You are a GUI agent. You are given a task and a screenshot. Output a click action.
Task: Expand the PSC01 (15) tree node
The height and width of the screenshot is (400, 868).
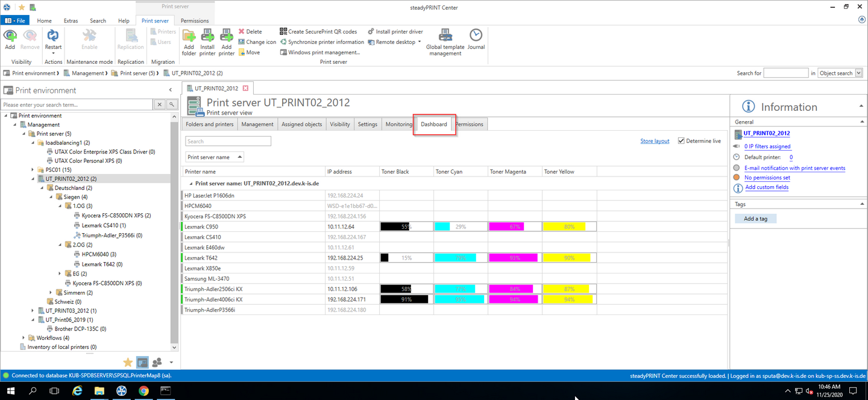[33, 170]
